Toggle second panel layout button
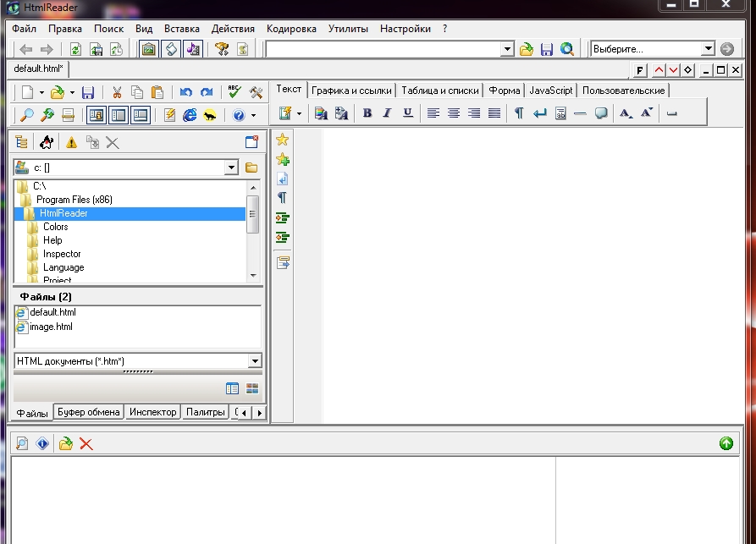 119,115
